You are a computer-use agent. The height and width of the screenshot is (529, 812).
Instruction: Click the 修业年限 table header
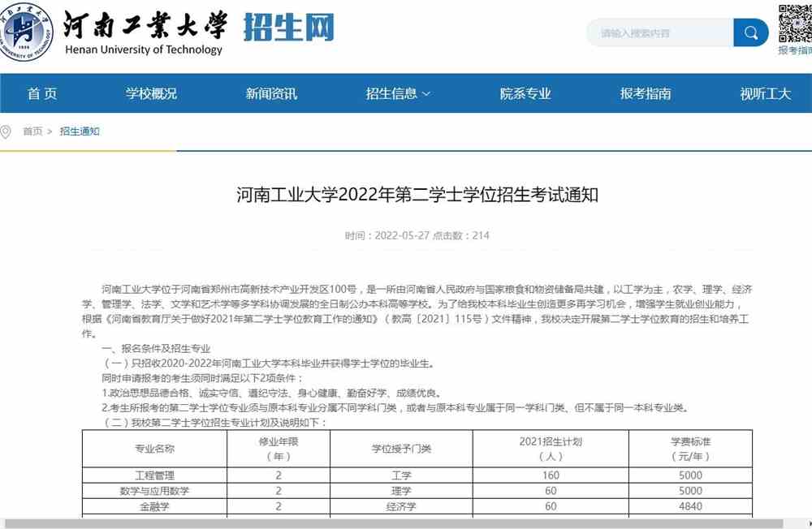(x=279, y=449)
